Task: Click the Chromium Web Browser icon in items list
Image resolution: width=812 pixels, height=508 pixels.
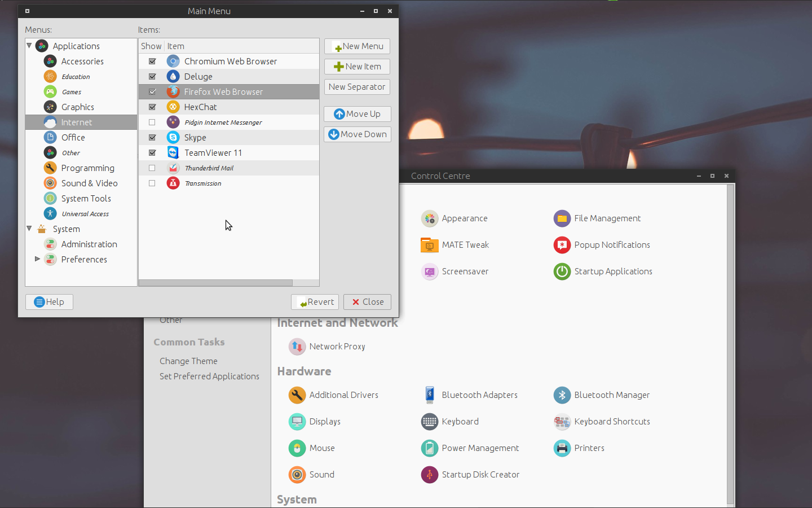Action: point(173,61)
